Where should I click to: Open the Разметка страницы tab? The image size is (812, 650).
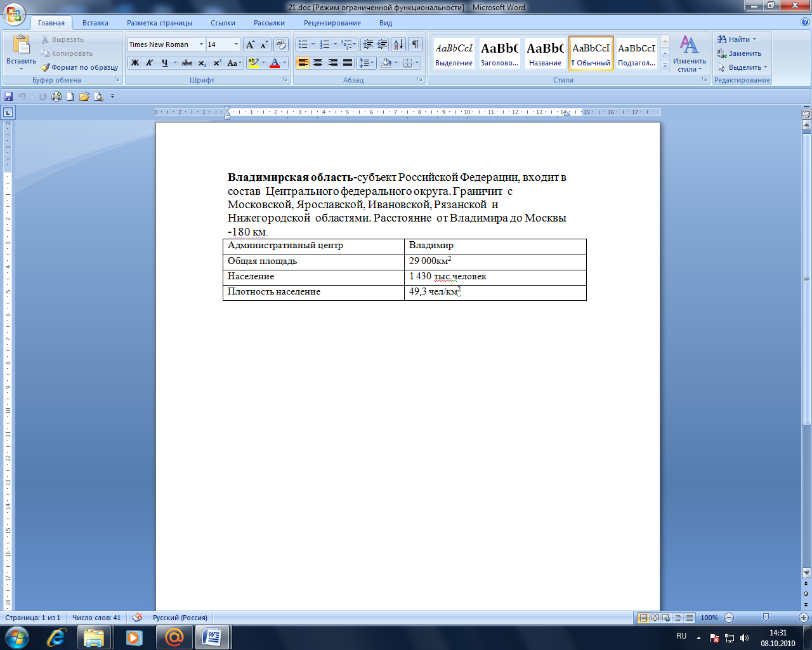coord(159,23)
